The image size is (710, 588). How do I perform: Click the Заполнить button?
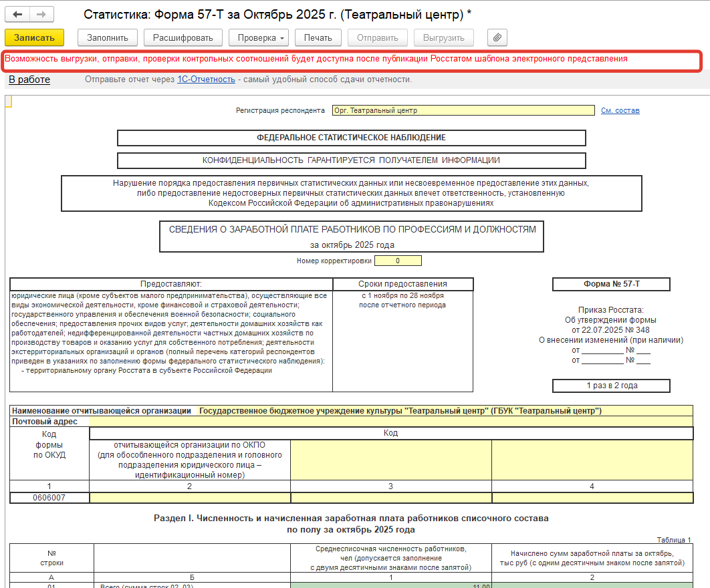[108, 37]
